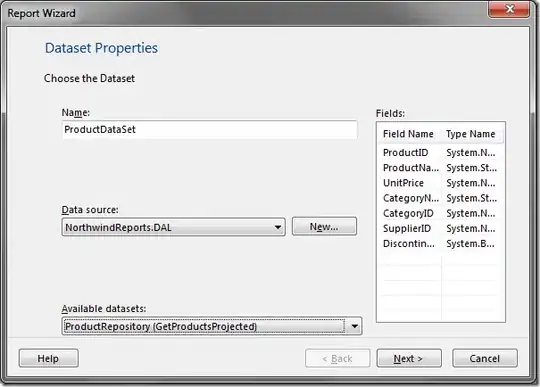Click the Name field containing ProductDataSet
This screenshot has height=387, width=540.
[x=209, y=129]
